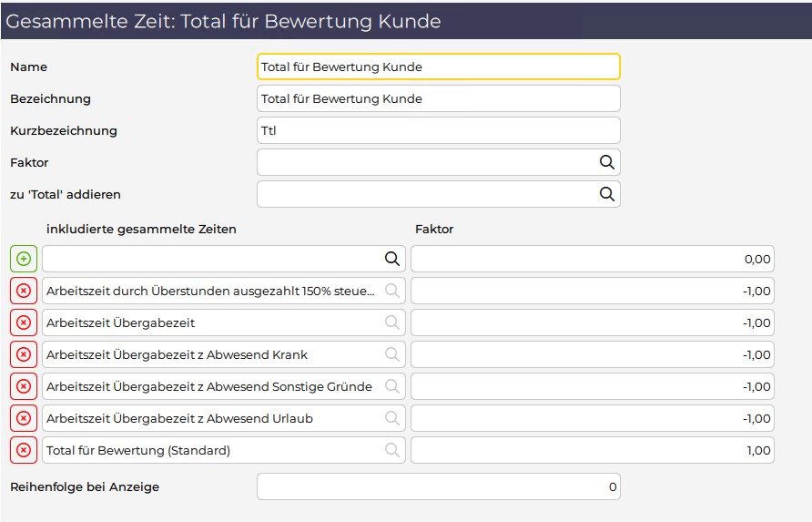Delete the Abwesend Sonstige Gründe row
The height and width of the screenshot is (522, 812).
point(24,386)
